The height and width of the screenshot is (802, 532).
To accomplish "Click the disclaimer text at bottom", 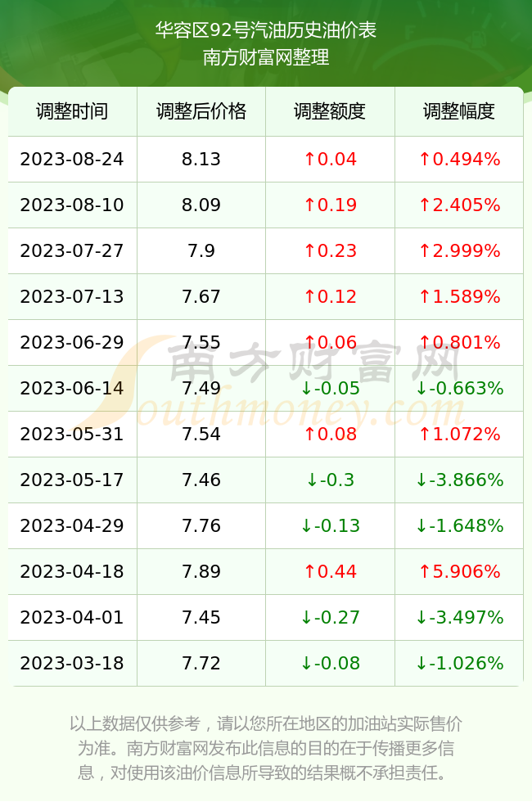I will click(x=266, y=748).
